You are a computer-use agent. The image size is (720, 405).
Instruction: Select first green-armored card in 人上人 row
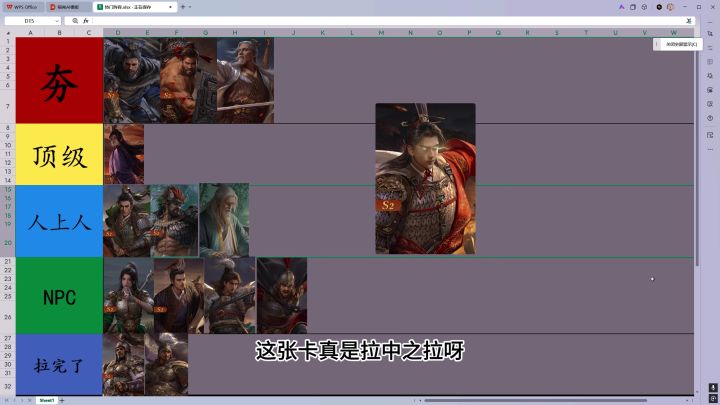[127, 220]
